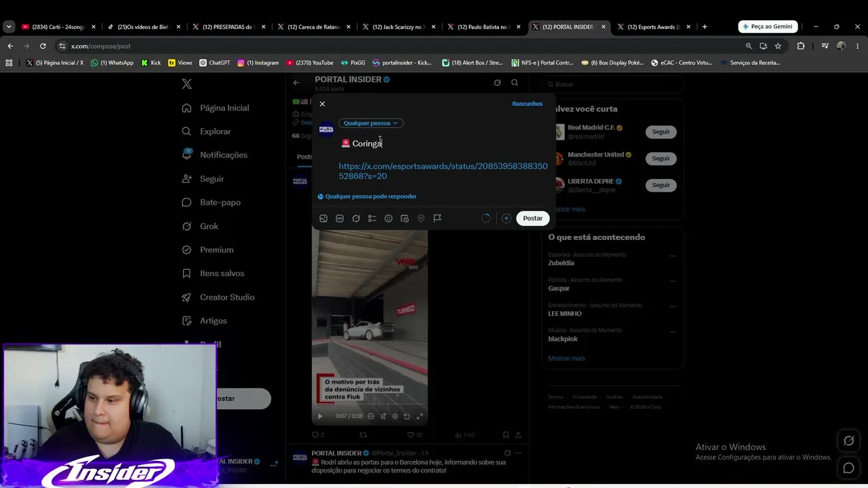Open Explorar in sidebar
The height and width of the screenshot is (488, 868).
coord(207,131)
